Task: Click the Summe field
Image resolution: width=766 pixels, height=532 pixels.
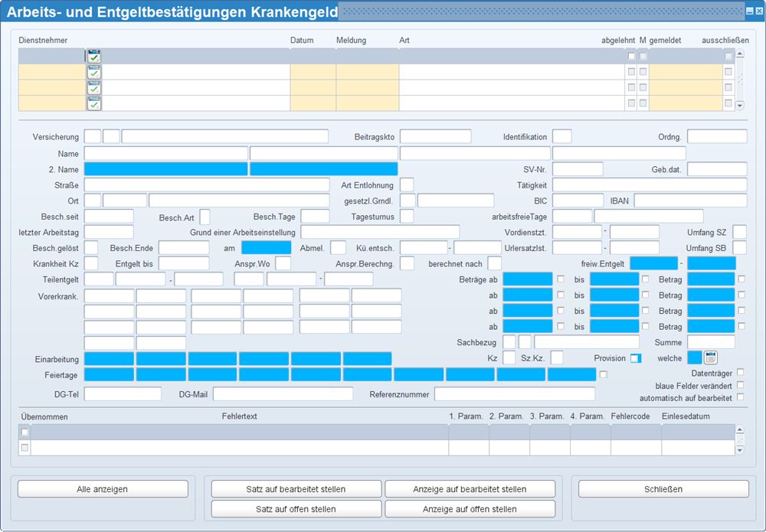Action: (712, 341)
